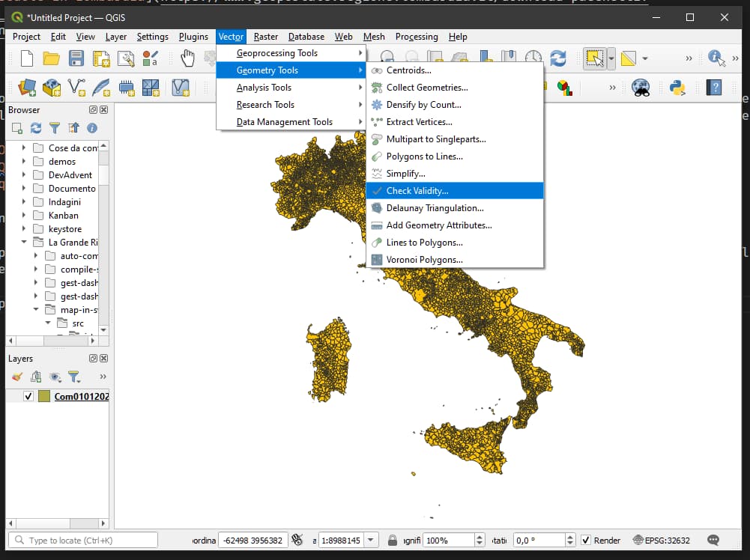
Task: Click New GeoPackage Layer icon
Action: tap(52, 88)
